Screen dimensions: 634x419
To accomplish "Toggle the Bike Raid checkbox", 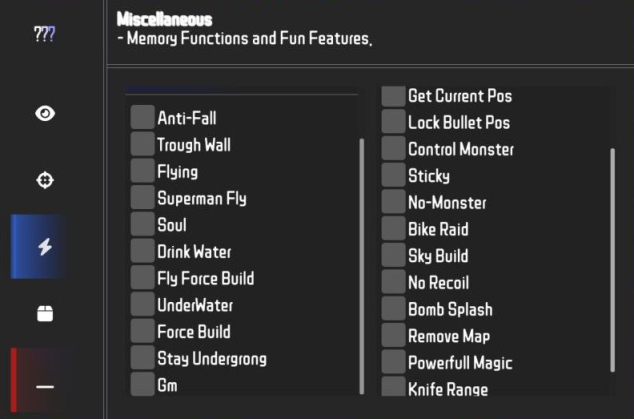I will (393, 228).
